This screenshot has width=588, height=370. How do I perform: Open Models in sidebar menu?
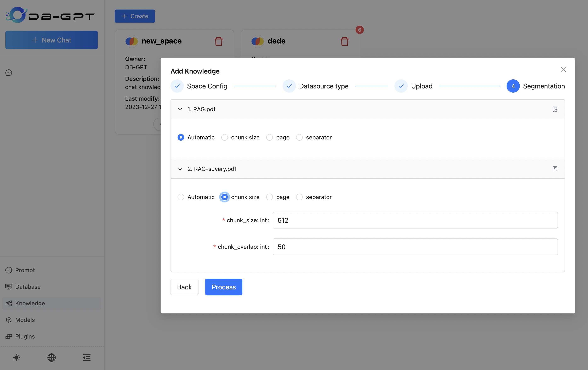click(25, 320)
